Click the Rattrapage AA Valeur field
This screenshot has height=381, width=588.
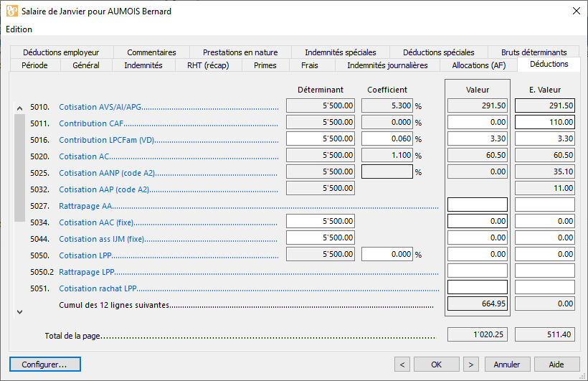pyautogui.click(x=478, y=204)
